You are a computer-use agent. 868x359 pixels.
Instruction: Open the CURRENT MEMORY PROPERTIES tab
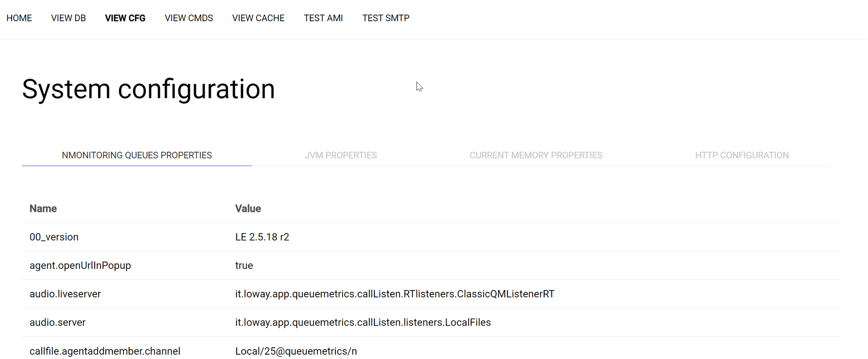[x=536, y=155]
